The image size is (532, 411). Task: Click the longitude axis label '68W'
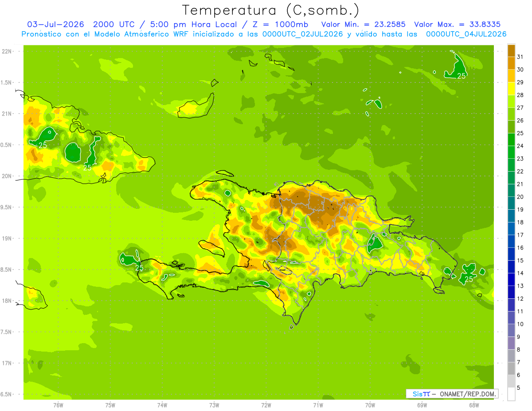[x=474, y=405]
